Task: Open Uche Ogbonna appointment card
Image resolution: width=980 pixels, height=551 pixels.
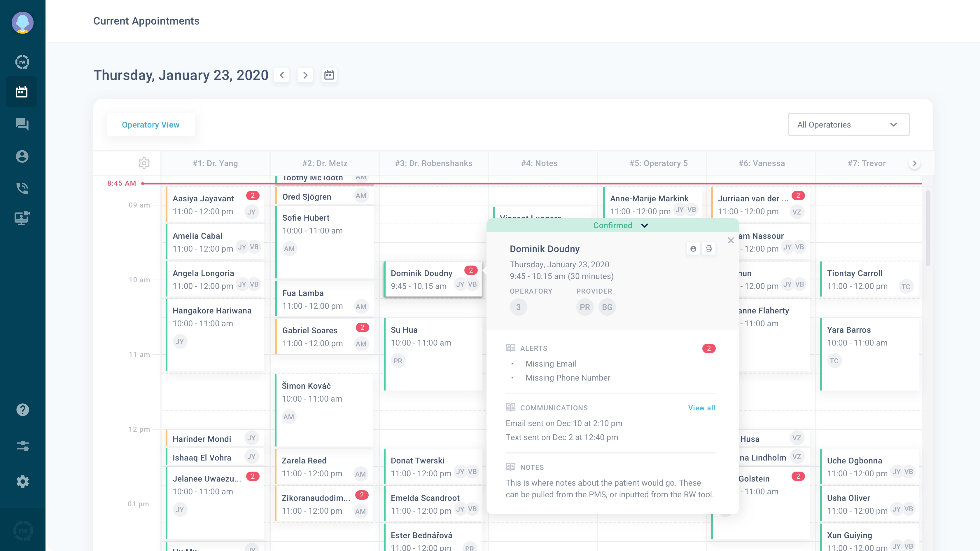Action: point(869,466)
